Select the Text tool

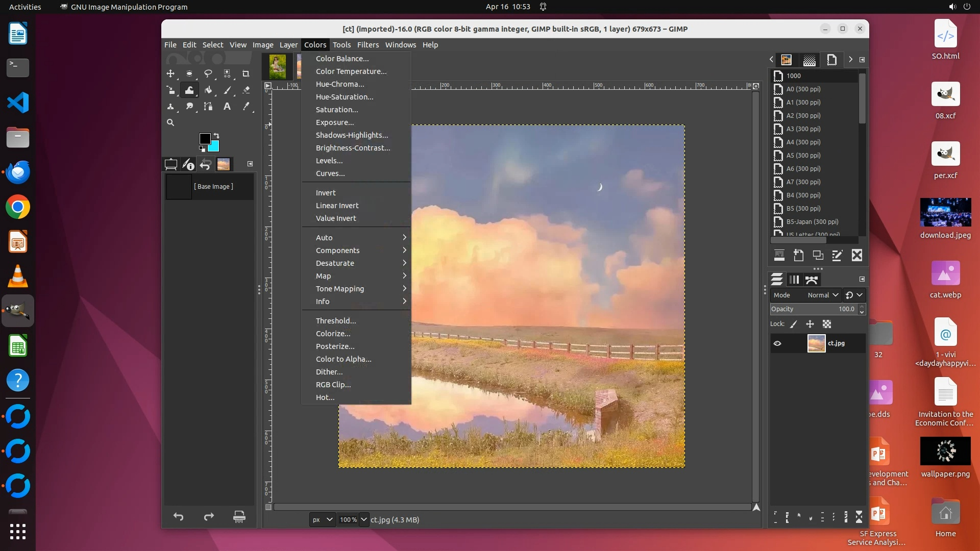(x=227, y=107)
